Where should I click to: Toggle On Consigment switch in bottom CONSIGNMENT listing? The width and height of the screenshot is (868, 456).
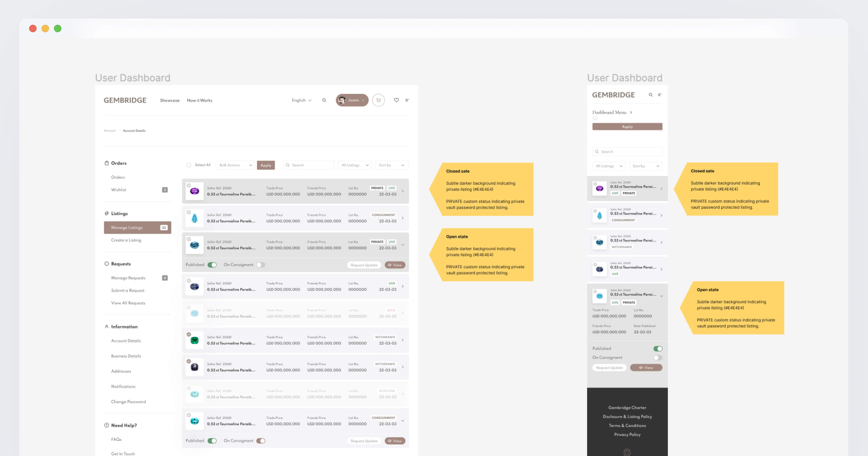(x=260, y=441)
